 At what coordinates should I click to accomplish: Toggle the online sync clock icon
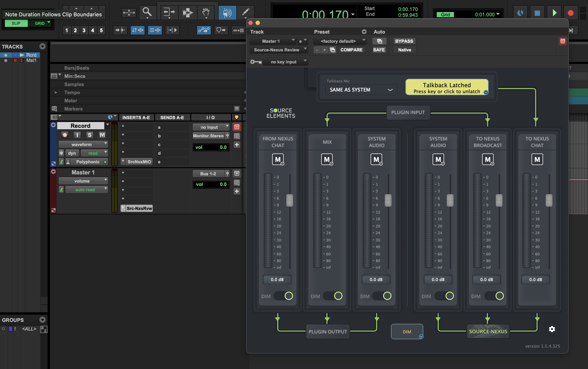pyautogui.click(x=520, y=13)
